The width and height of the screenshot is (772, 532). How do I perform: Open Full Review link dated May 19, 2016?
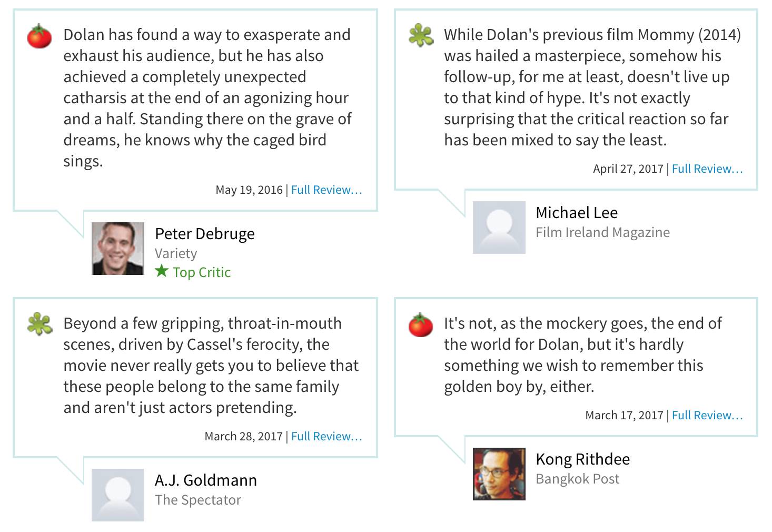pos(326,190)
